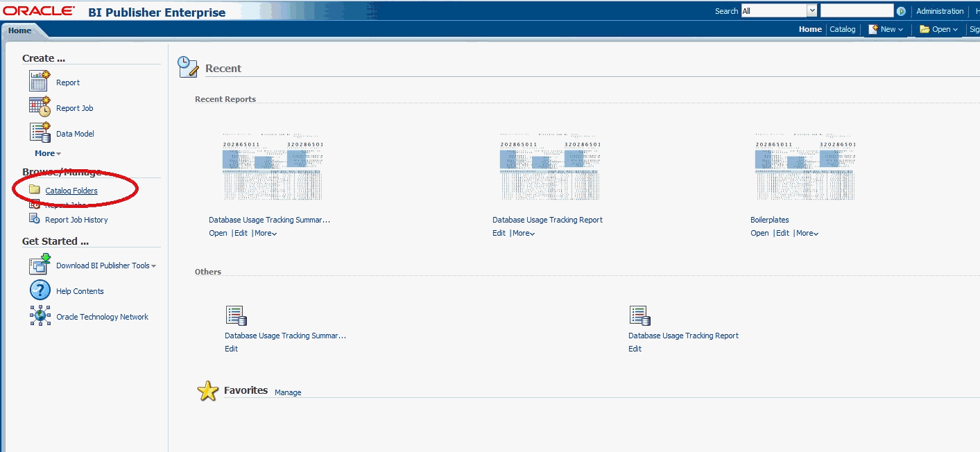
Task: Click the Catalog Folders folder icon
Action: [35, 189]
